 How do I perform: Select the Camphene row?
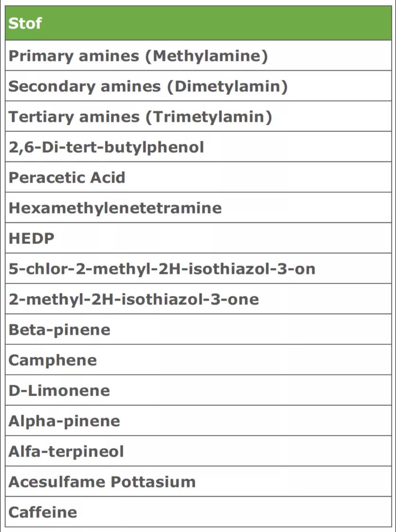point(53,360)
